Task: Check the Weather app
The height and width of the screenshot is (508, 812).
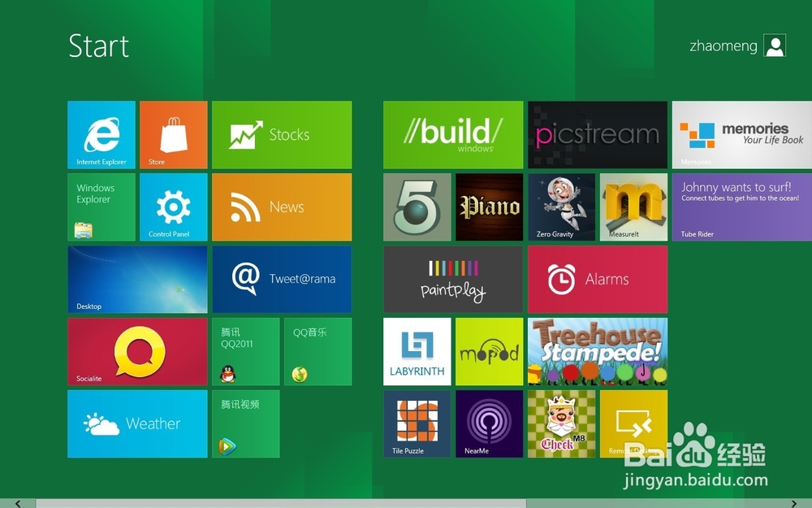Action: 137,423
